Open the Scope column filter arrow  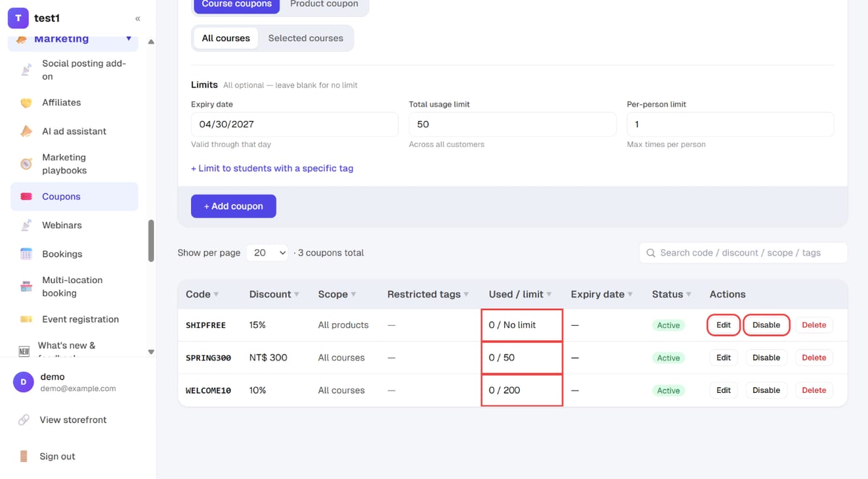[353, 294]
